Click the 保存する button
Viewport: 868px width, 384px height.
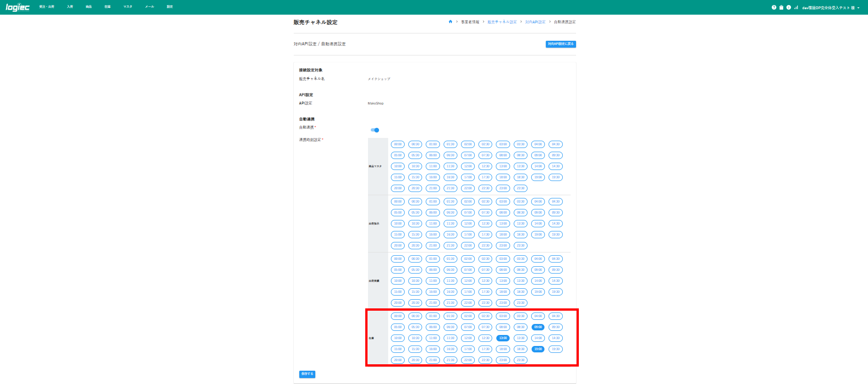pyautogui.click(x=307, y=374)
